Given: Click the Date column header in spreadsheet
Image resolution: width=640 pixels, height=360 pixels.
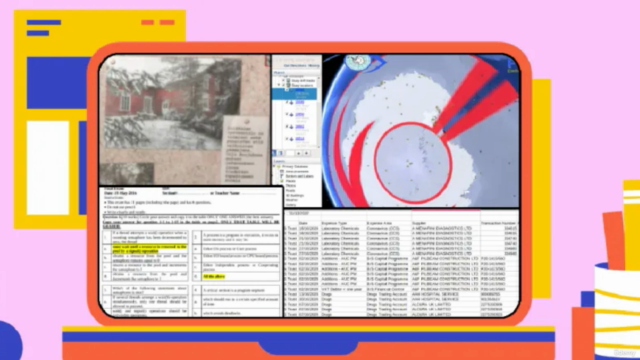Looking at the screenshot, I should coord(303,223).
